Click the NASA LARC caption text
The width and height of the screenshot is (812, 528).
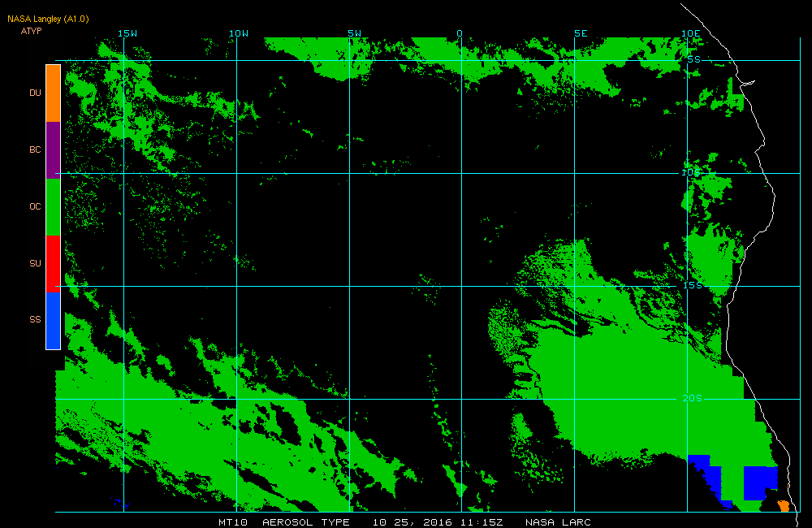pos(559,522)
